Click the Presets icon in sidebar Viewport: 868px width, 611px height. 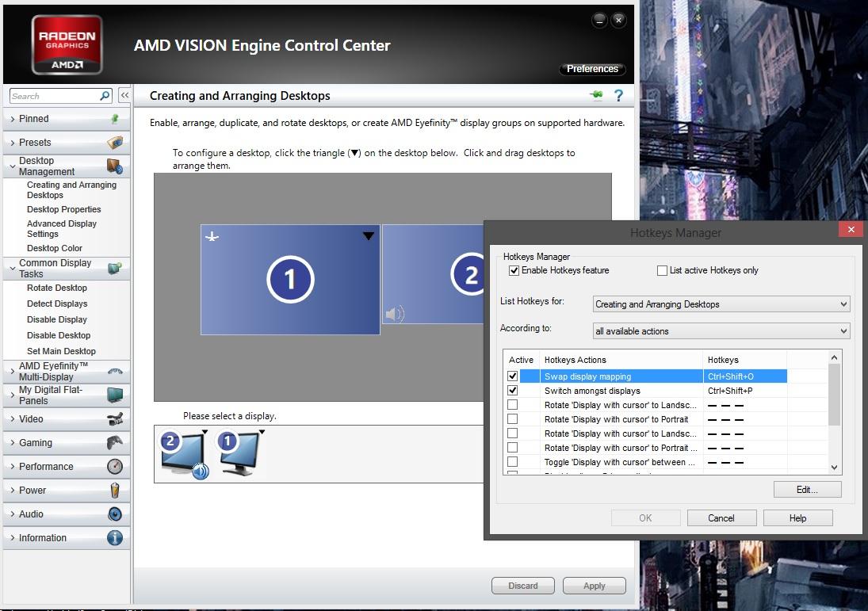[x=115, y=142]
